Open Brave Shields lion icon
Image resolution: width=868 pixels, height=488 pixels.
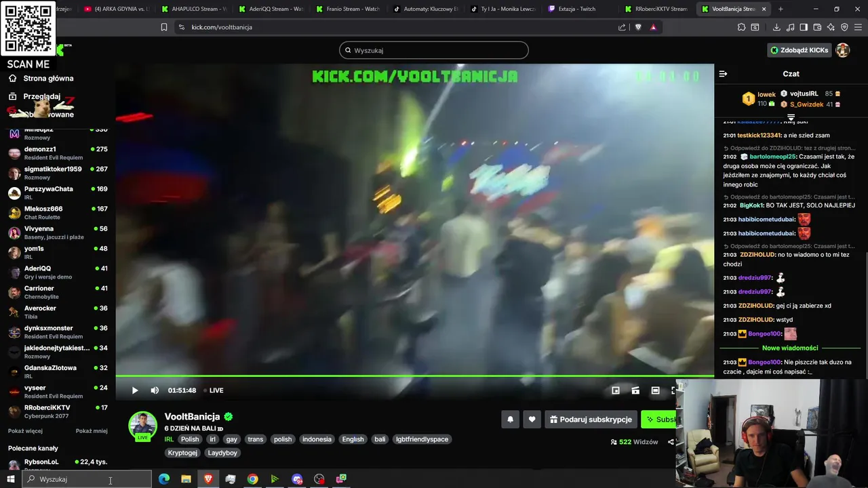(x=638, y=27)
